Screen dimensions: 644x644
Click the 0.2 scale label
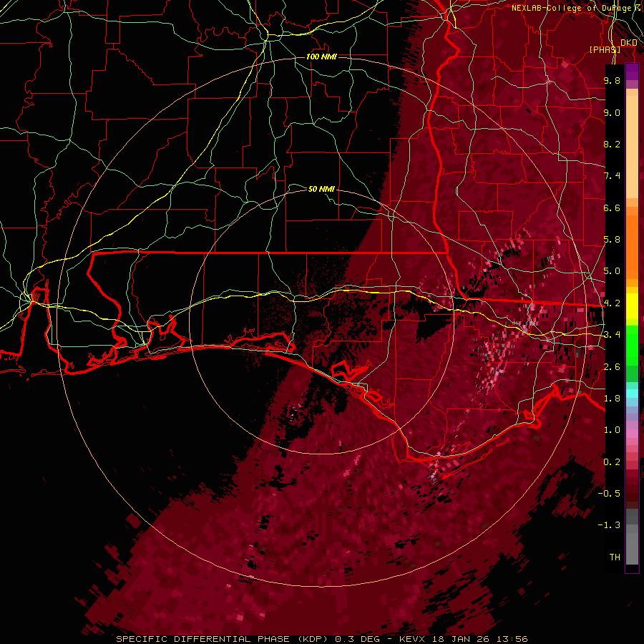pos(612,462)
